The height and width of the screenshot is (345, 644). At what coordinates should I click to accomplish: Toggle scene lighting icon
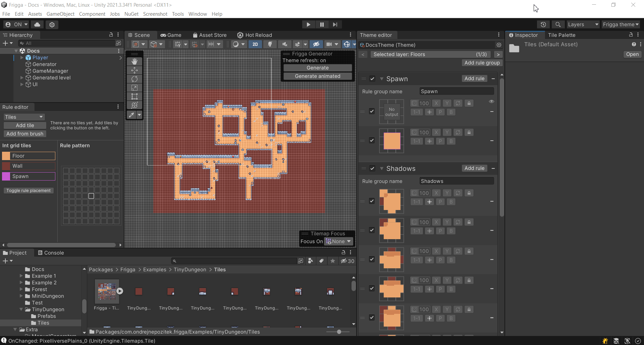point(270,44)
